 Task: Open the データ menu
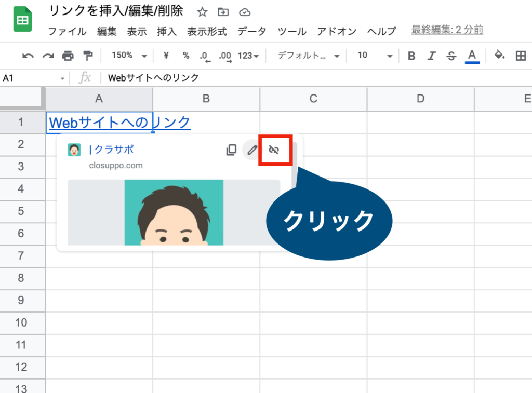pyautogui.click(x=252, y=31)
